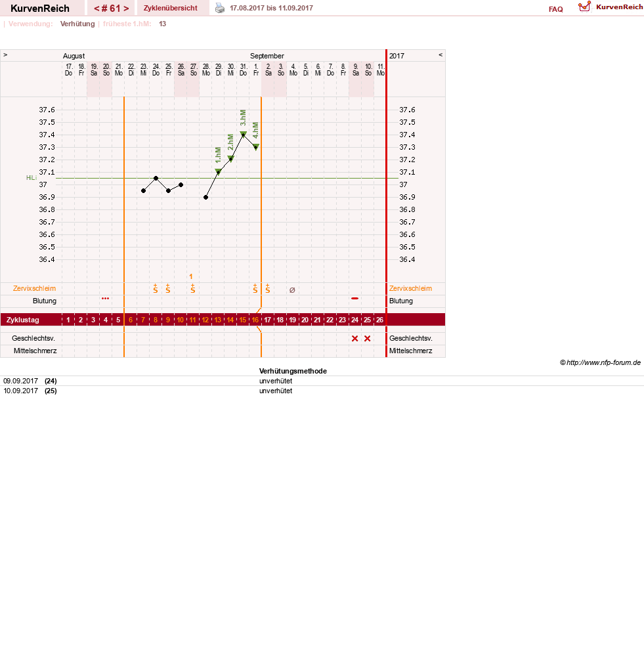
Task: Click the right Zervixschleim label
Action: [x=410, y=288]
